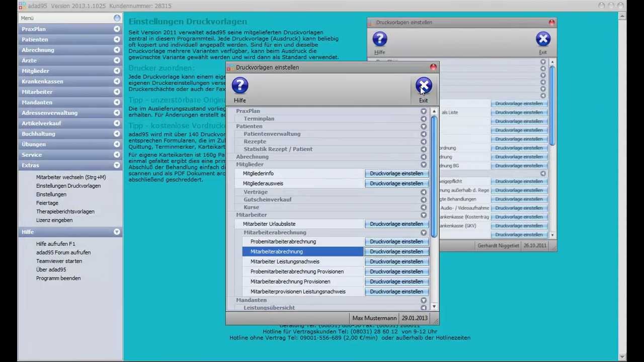
Task: Expand Leistungsübersicht group in list
Action: [x=424, y=308]
